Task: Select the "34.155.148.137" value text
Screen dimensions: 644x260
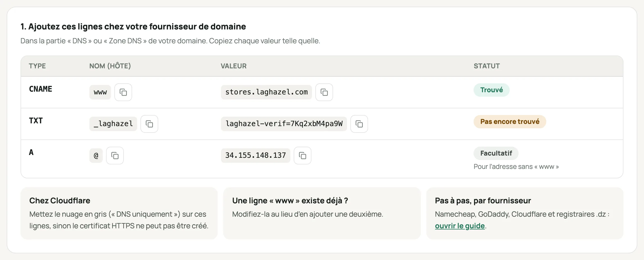Action: pyautogui.click(x=256, y=156)
